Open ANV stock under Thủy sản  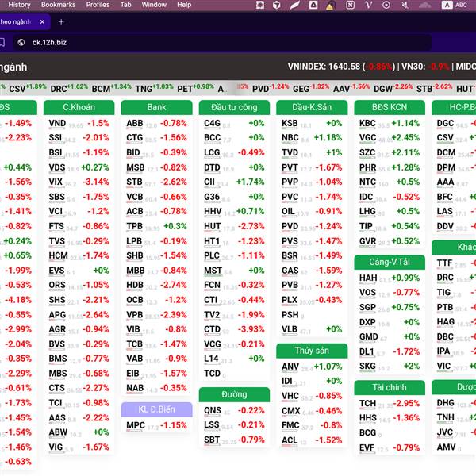pos(312,367)
